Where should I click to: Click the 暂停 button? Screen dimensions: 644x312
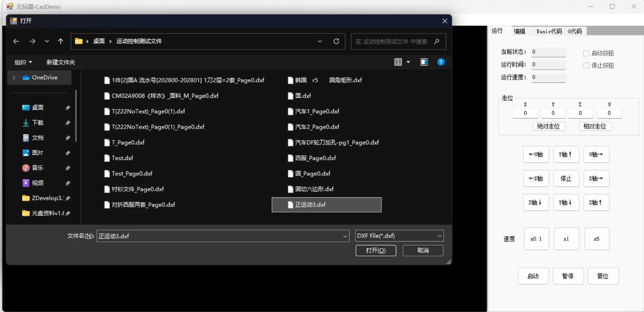click(x=568, y=276)
